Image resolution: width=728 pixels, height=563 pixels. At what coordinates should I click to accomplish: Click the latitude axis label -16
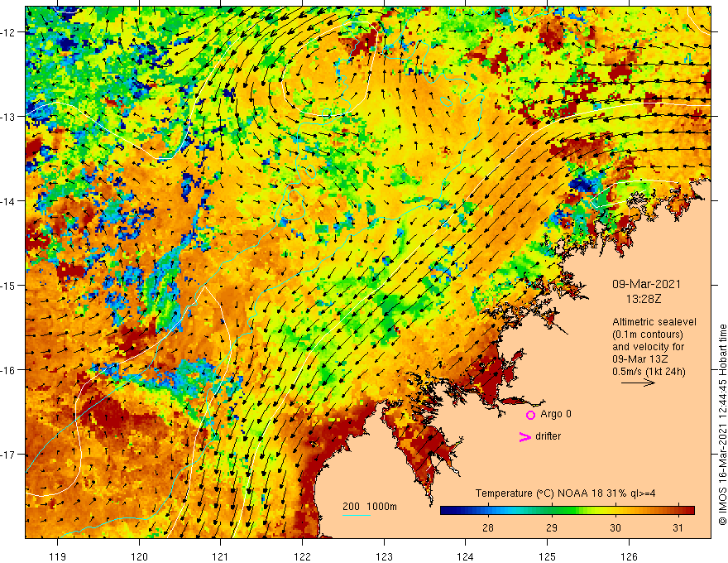8,370
